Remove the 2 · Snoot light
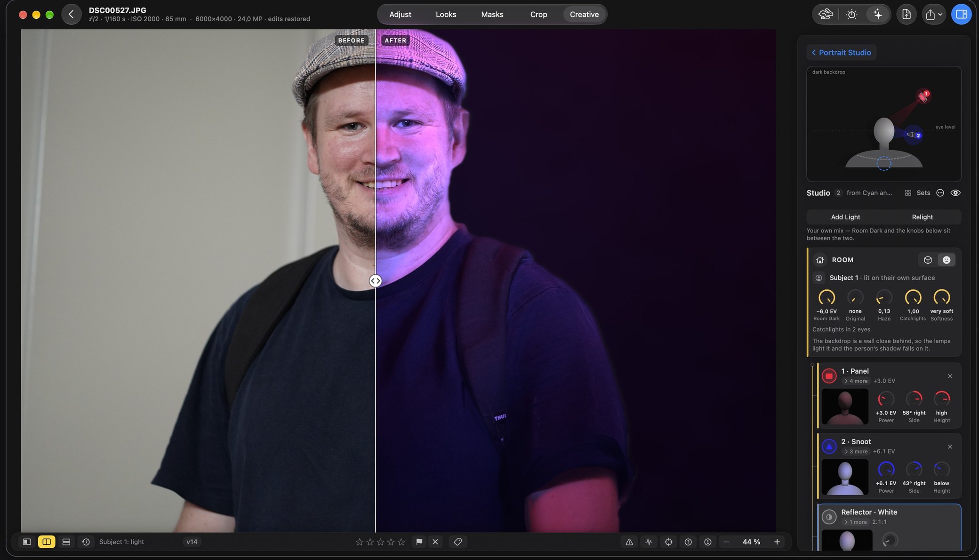This screenshot has height=560, width=979. coord(950,447)
